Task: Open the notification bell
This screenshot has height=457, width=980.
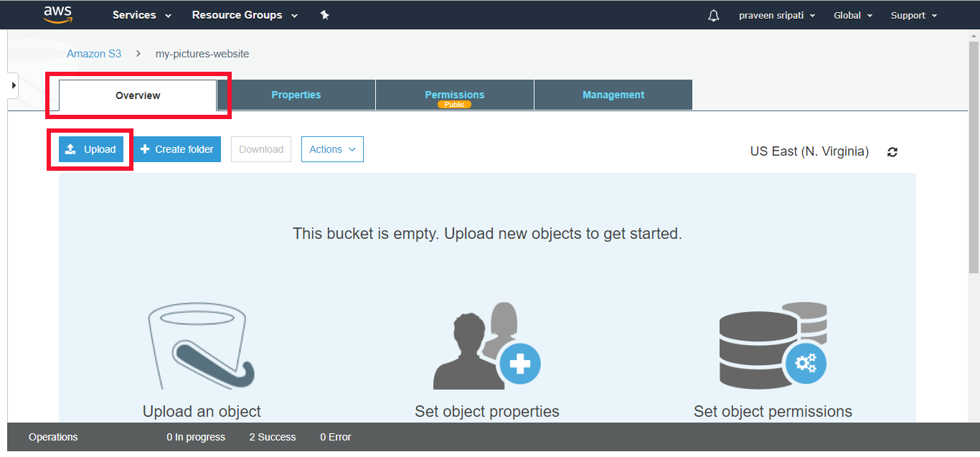Action: click(713, 14)
